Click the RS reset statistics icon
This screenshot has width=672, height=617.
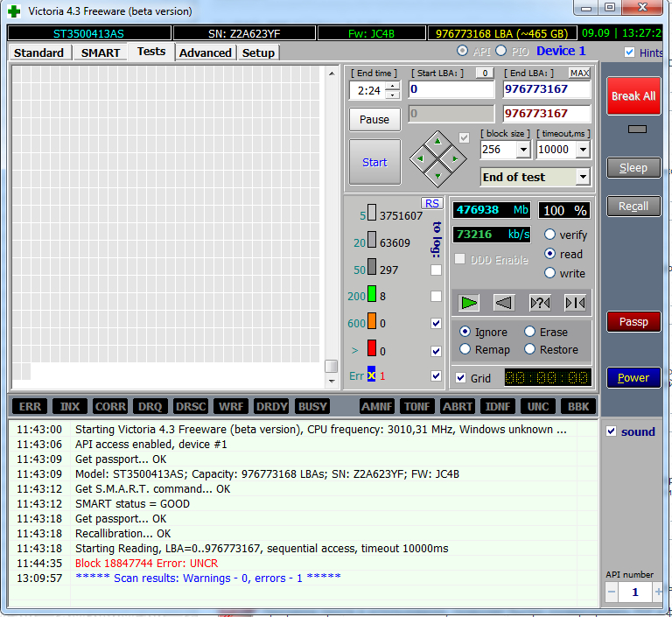coord(431,203)
